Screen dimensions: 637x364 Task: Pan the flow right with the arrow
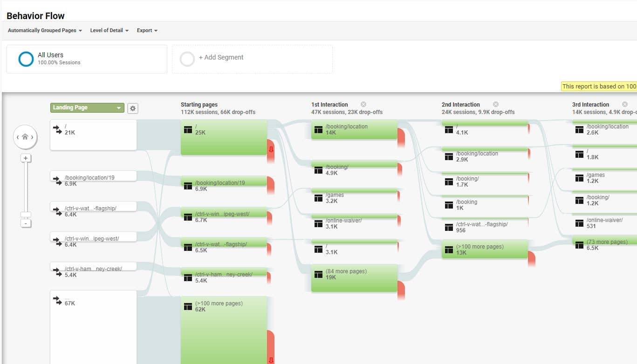pyautogui.click(x=33, y=137)
